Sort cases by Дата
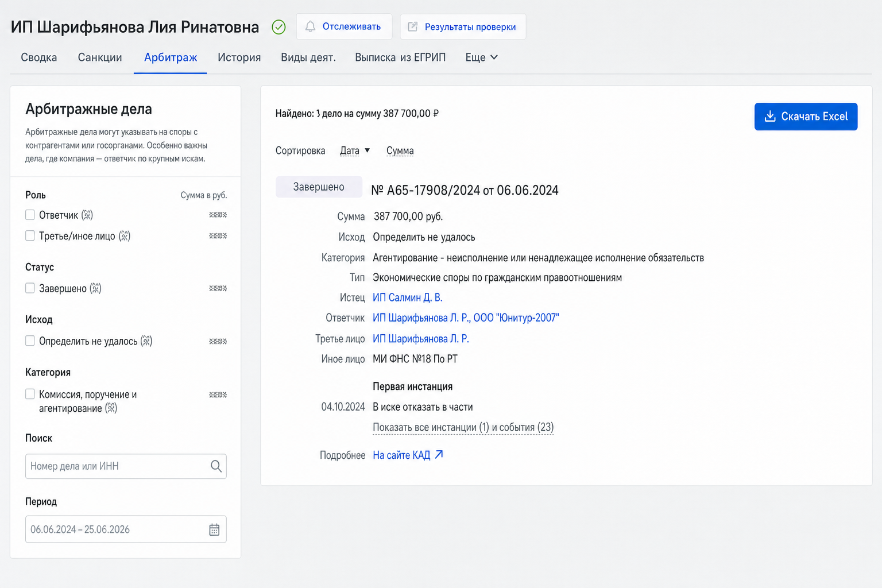Viewport: 882px width, 588px height. coord(350,150)
